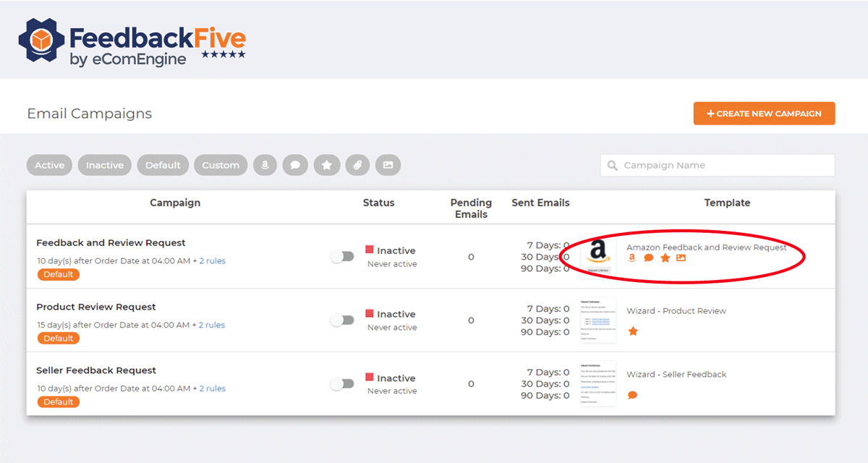
Task: Click the speech bubble under Wizard - Seller Feedback
Action: (633, 395)
